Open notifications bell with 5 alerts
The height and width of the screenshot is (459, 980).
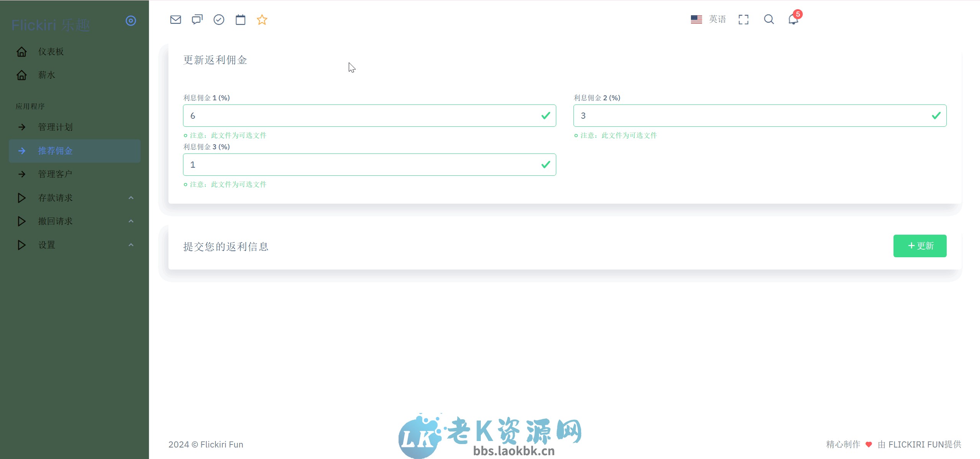(x=793, y=20)
